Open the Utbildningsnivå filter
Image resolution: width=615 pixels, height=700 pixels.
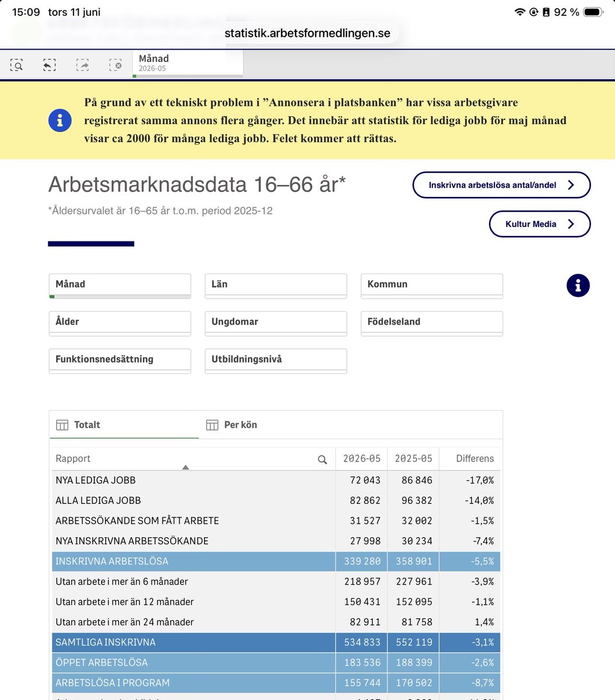(x=276, y=360)
